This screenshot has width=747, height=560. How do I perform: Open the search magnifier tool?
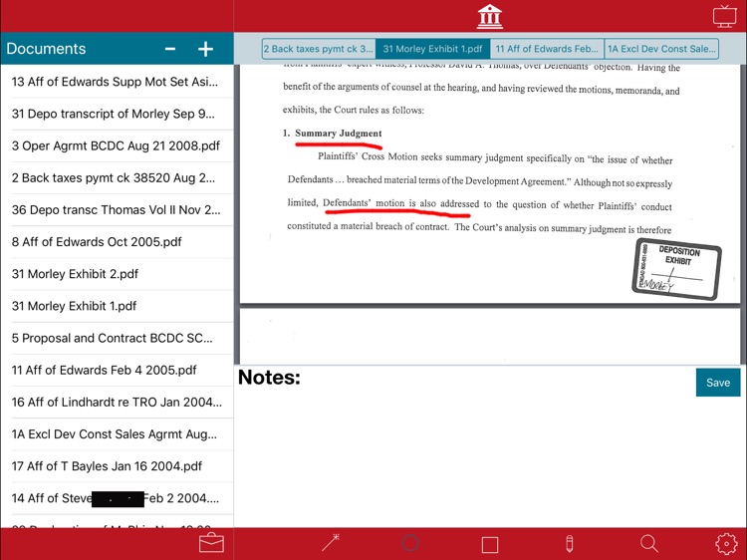tap(648, 543)
